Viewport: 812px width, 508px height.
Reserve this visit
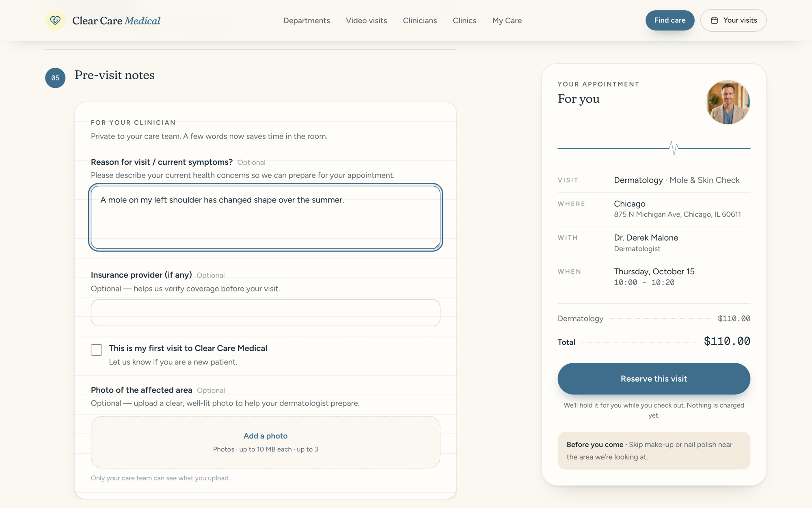[x=654, y=378]
